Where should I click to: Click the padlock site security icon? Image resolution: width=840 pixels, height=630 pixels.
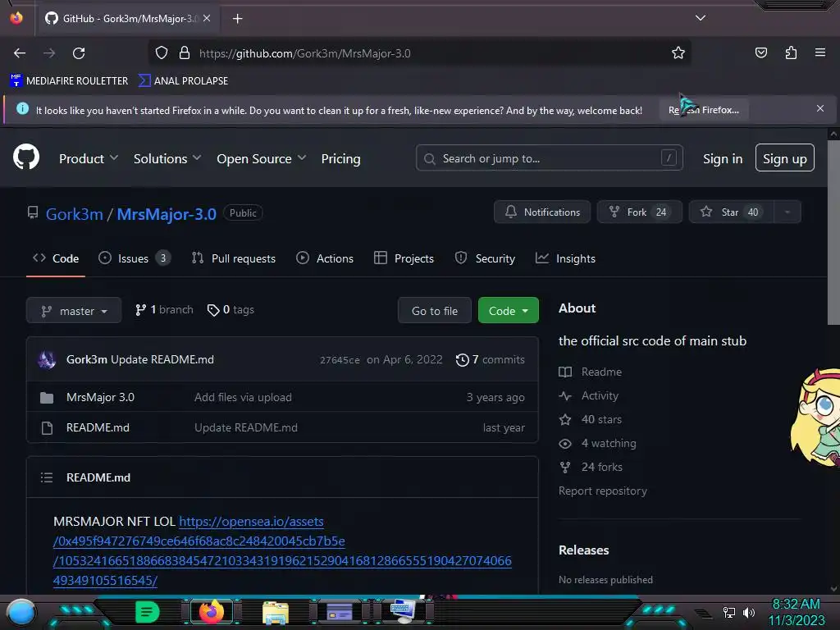(185, 53)
